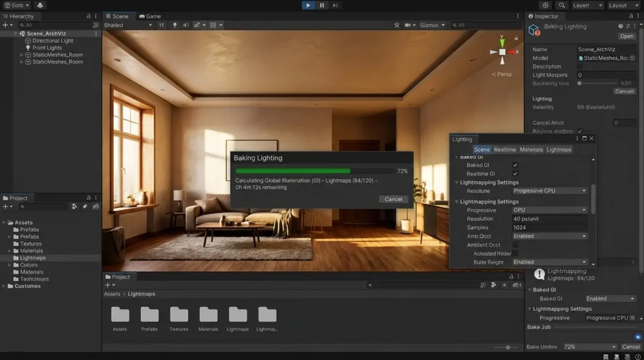The height and width of the screenshot is (360, 644).
Task: Click the Assets breadcrumb link
Action: pos(112,294)
